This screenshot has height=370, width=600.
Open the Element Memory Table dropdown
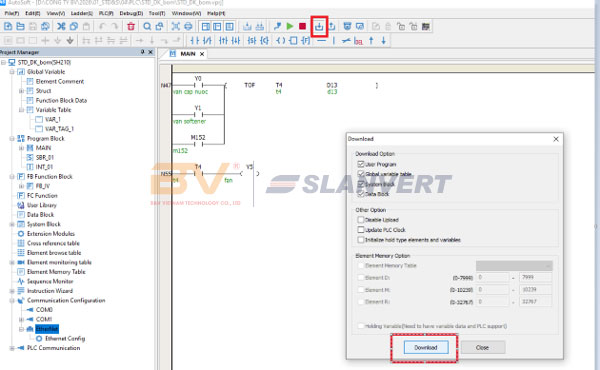[x=514, y=266]
